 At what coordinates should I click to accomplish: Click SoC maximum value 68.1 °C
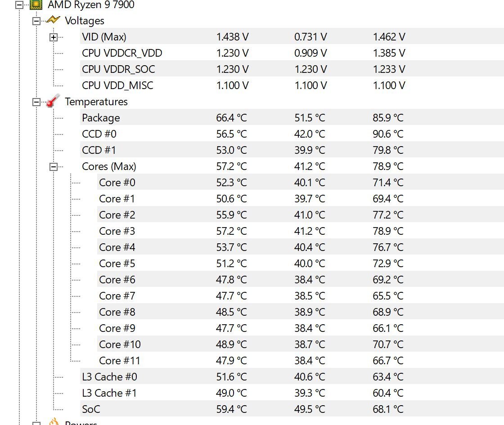tap(388, 409)
